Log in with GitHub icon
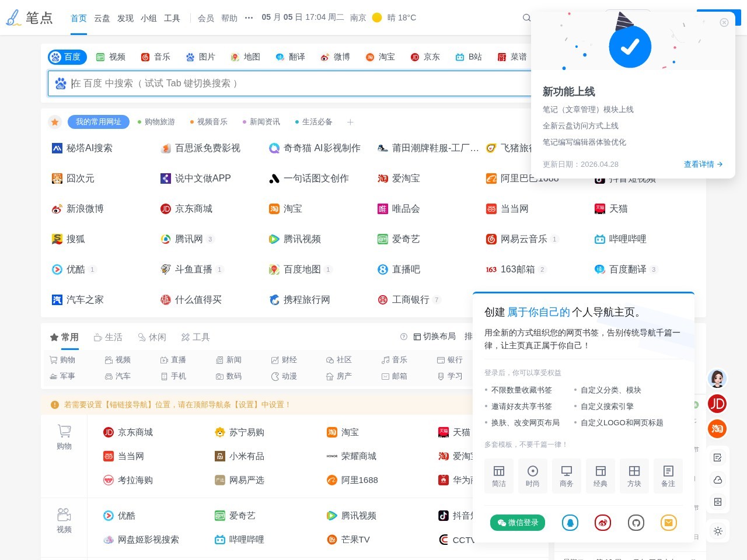The width and height of the screenshot is (747, 560). [x=636, y=523]
